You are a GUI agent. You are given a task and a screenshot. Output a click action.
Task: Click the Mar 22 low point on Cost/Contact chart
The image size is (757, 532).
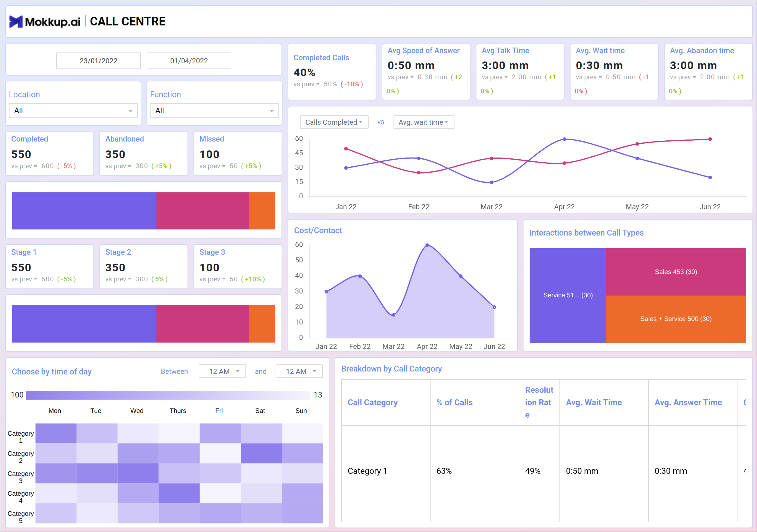click(393, 315)
